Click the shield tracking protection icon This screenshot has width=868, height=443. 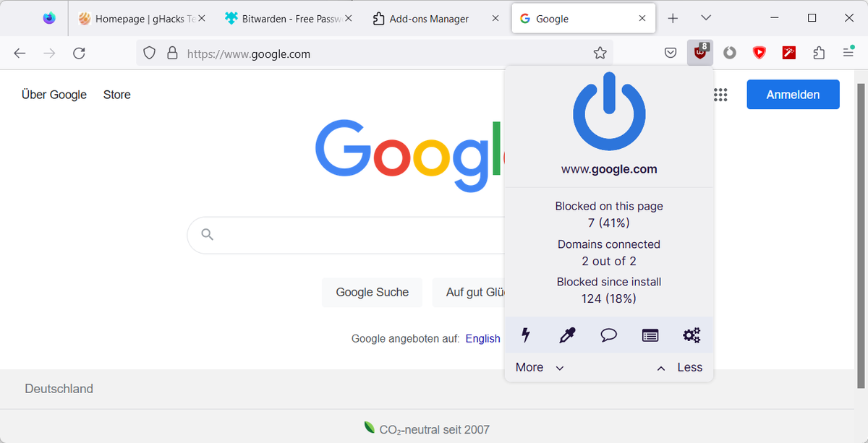pos(148,53)
